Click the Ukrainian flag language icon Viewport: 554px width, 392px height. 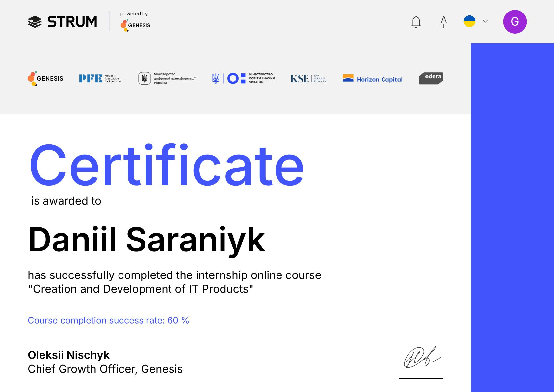point(469,21)
